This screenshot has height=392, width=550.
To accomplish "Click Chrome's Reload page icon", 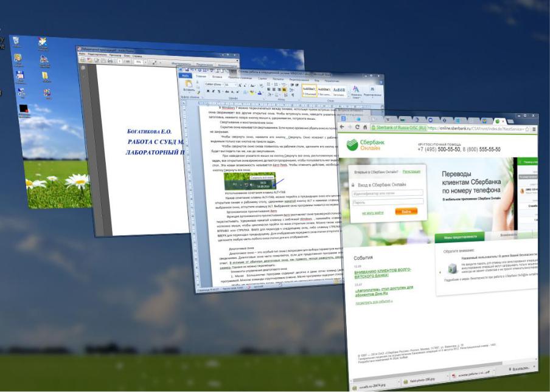I will point(357,127).
